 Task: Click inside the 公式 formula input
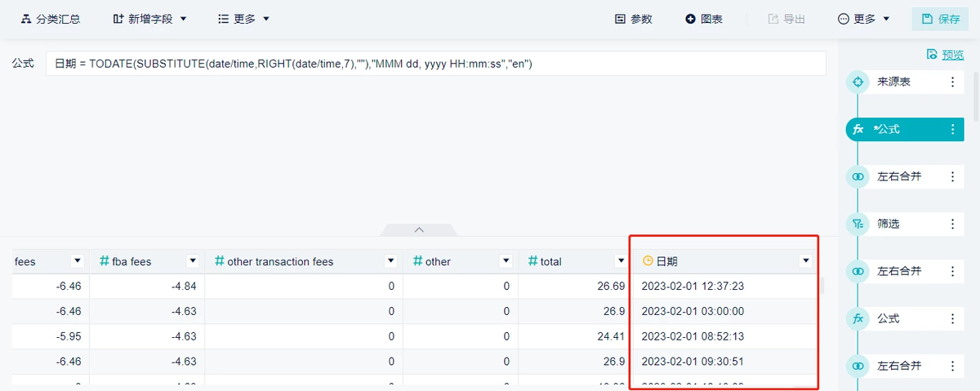coord(436,64)
